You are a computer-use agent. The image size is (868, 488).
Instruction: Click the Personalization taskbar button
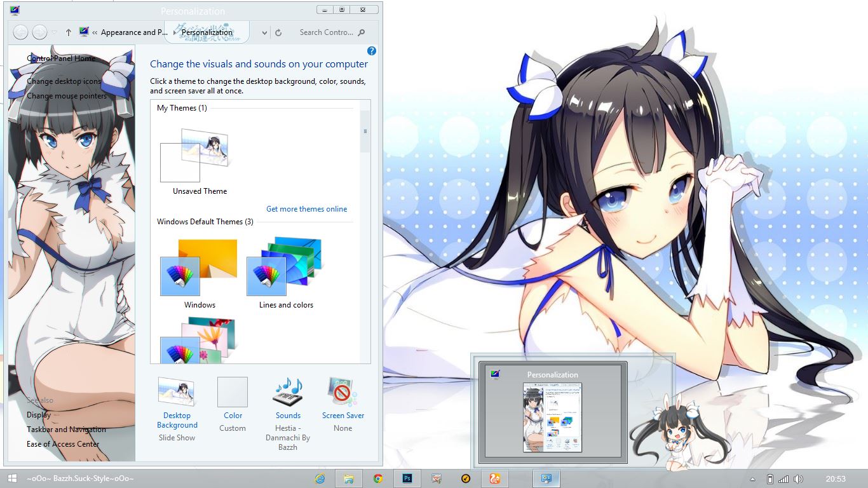click(546, 478)
